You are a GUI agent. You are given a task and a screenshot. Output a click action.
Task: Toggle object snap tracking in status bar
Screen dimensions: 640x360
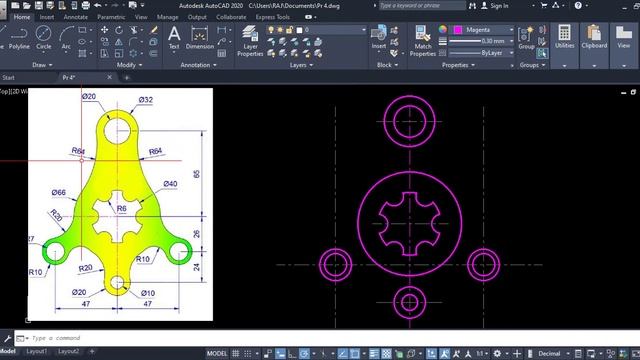point(342,353)
